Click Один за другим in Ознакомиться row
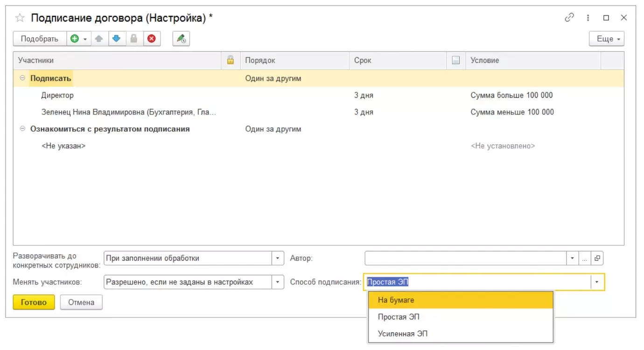This screenshot has width=644, height=350. (273, 129)
